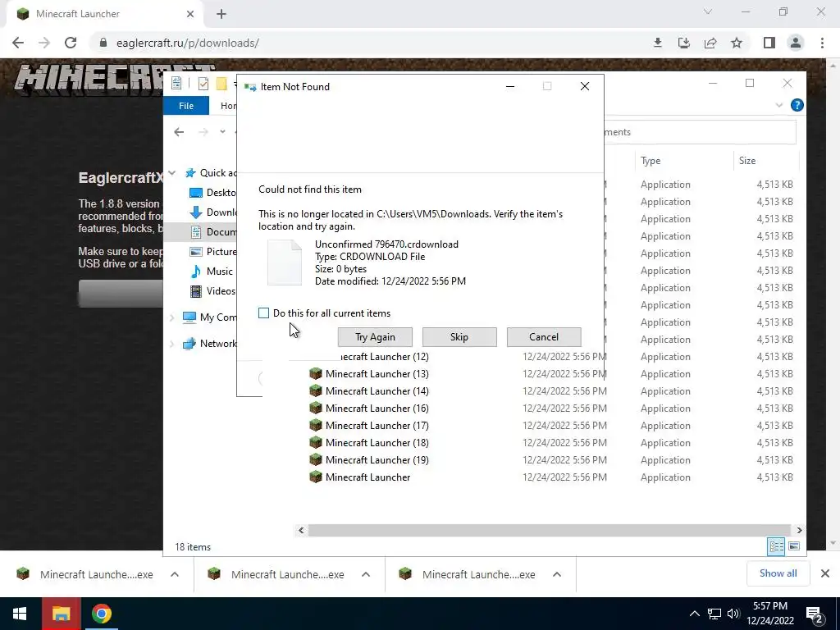Switch to large icons view in File Explorer

pos(794,546)
